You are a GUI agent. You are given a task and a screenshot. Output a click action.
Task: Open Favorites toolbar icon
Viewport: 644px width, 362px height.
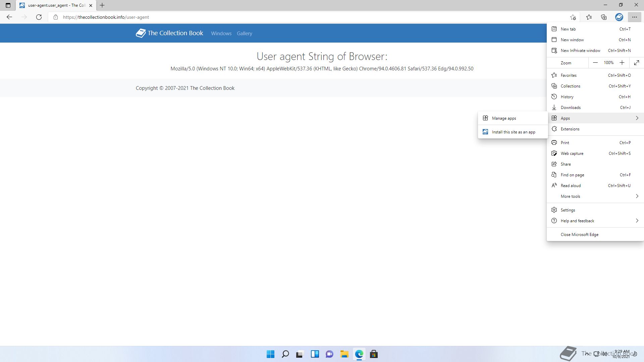point(589,17)
